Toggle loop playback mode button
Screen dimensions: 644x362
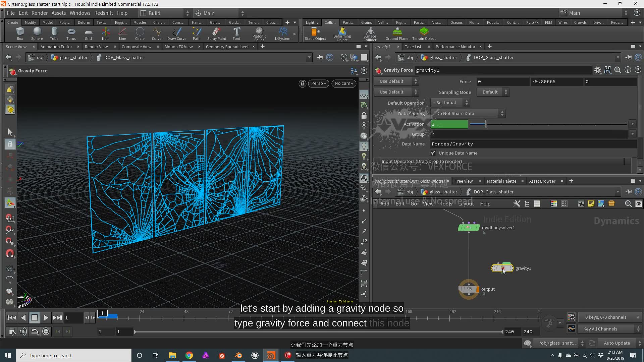tap(35, 331)
